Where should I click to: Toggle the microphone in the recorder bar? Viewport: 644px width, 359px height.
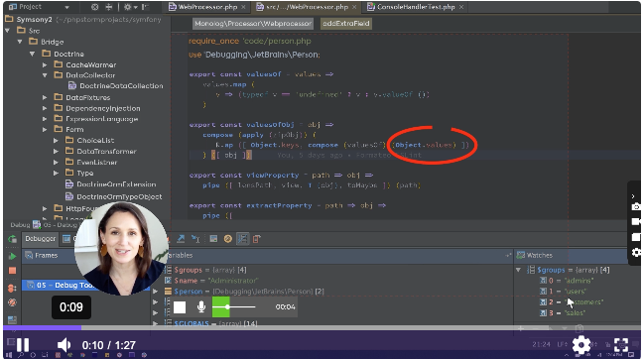(201, 306)
